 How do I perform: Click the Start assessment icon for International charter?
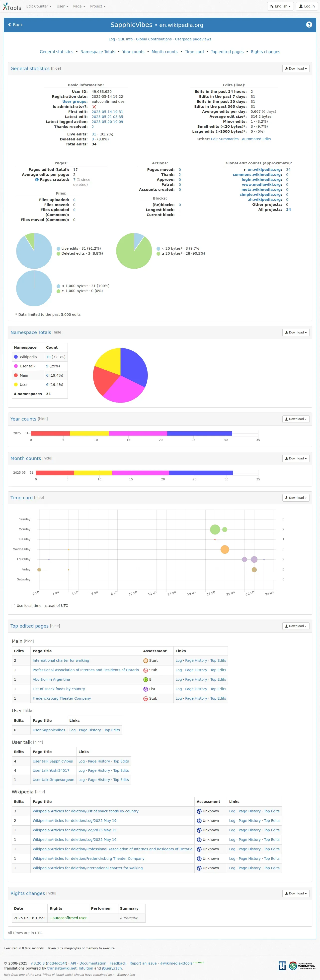(x=146, y=661)
